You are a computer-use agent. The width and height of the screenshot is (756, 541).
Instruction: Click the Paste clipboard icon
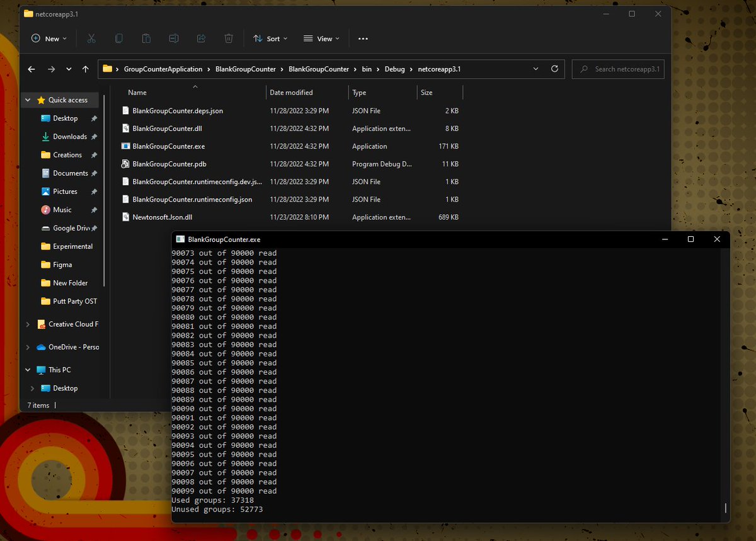(146, 38)
